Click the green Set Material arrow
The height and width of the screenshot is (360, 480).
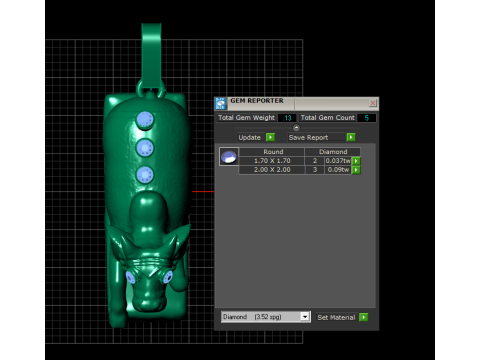(x=364, y=317)
